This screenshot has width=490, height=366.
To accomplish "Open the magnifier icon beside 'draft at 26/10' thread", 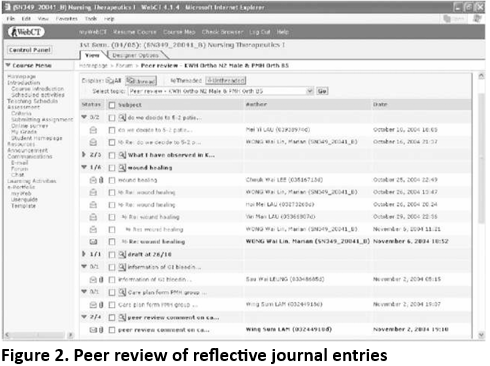I will [122, 254].
